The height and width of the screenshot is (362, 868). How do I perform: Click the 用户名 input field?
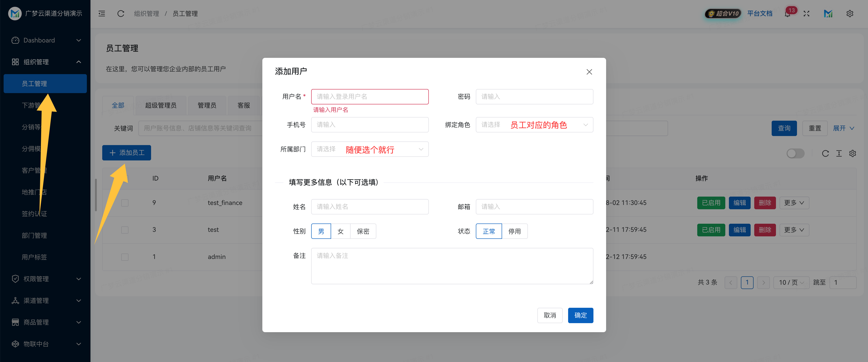370,97
